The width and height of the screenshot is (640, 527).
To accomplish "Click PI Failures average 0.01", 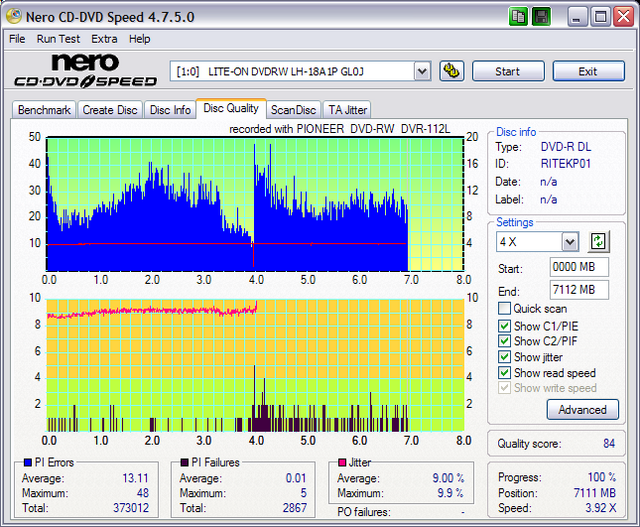I will click(296, 478).
